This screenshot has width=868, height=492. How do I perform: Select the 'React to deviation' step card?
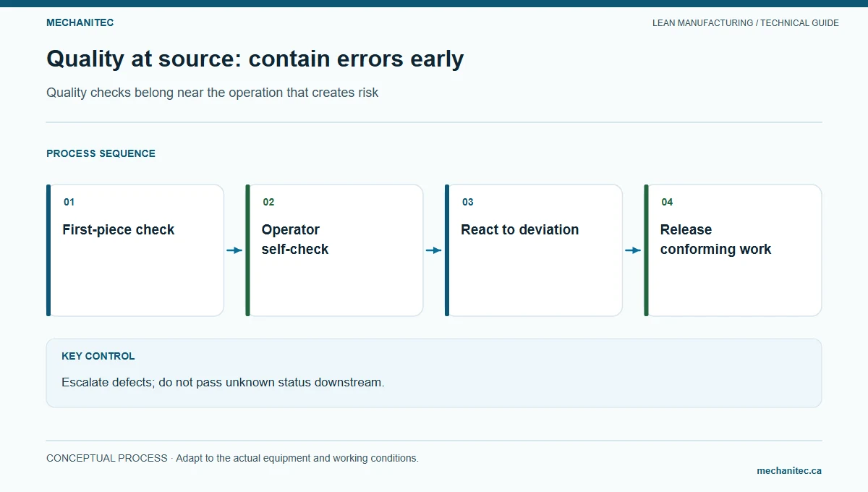coord(534,250)
